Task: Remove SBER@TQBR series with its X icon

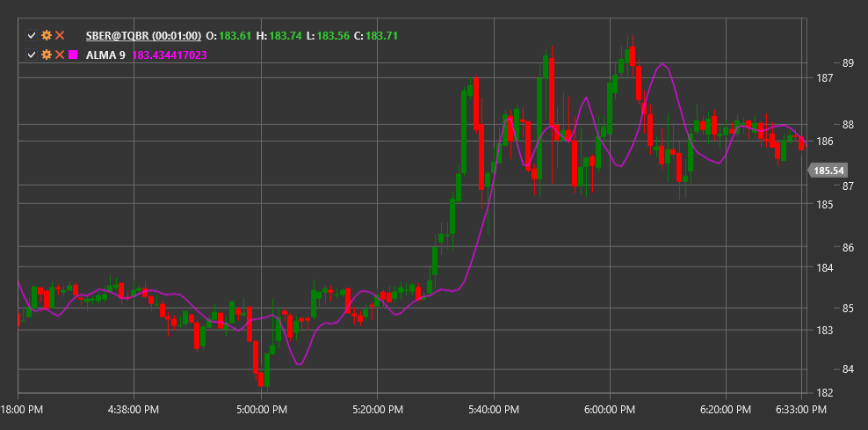Action: tap(60, 36)
